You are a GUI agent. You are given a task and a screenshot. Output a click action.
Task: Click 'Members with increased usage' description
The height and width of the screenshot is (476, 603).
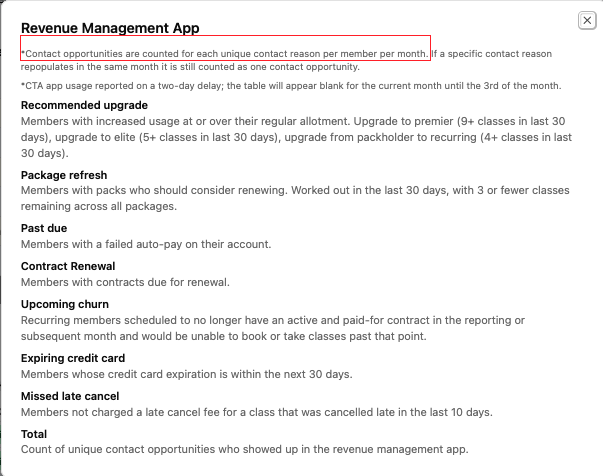point(297,137)
